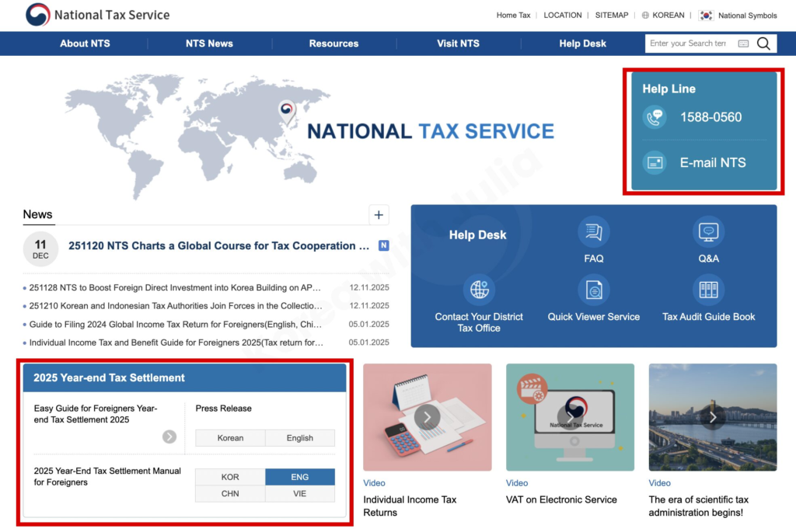The image size is (796, 532).
Task: Click the National Tax Service header title text
Action: click(x=112, y=15)
